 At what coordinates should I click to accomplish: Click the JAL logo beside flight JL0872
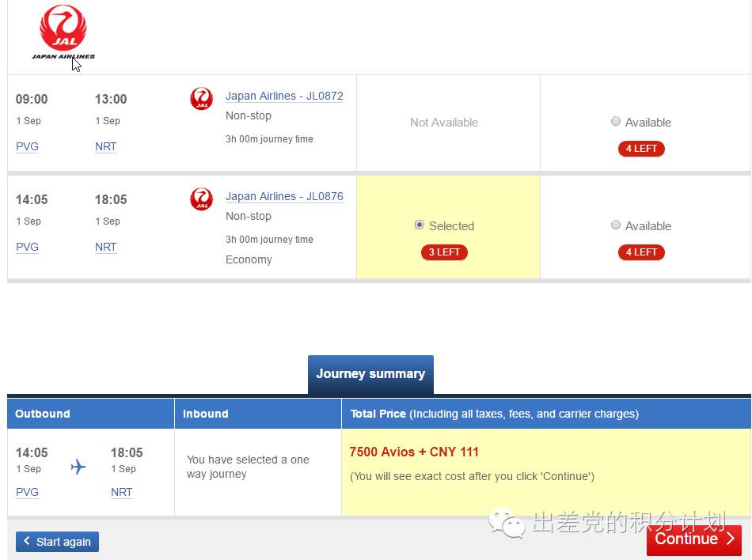tap(201, 98)
